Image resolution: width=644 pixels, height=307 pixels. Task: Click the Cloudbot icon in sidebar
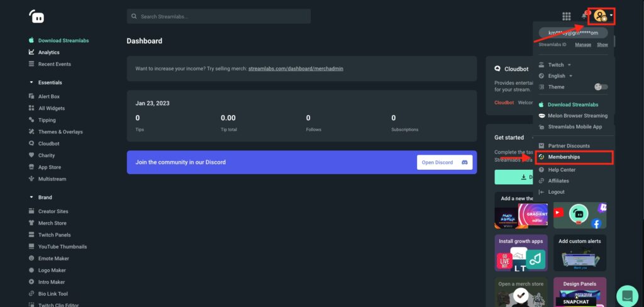[x=31, y=143]
